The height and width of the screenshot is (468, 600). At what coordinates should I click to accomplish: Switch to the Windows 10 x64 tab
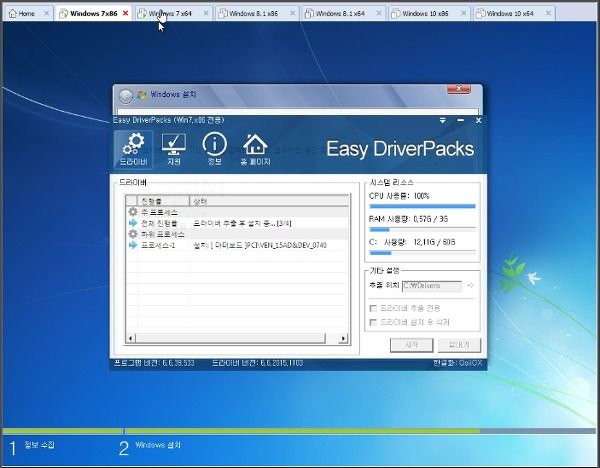510,13
